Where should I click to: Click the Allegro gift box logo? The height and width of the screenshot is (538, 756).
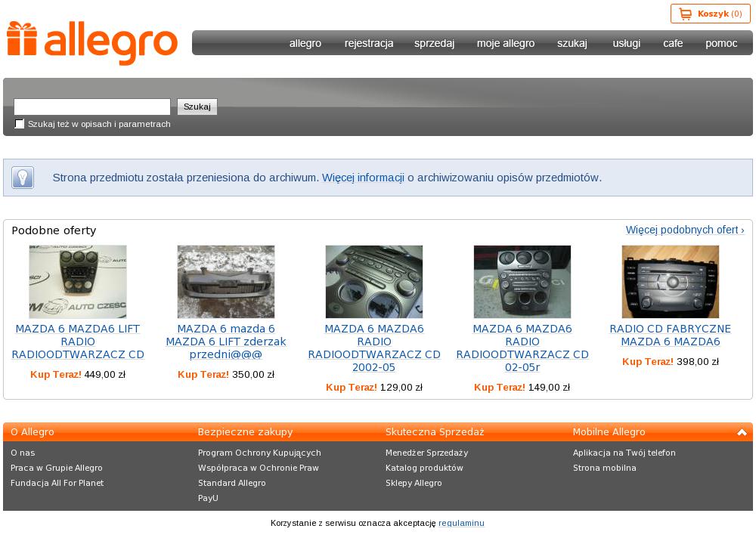tap(92, 42)
